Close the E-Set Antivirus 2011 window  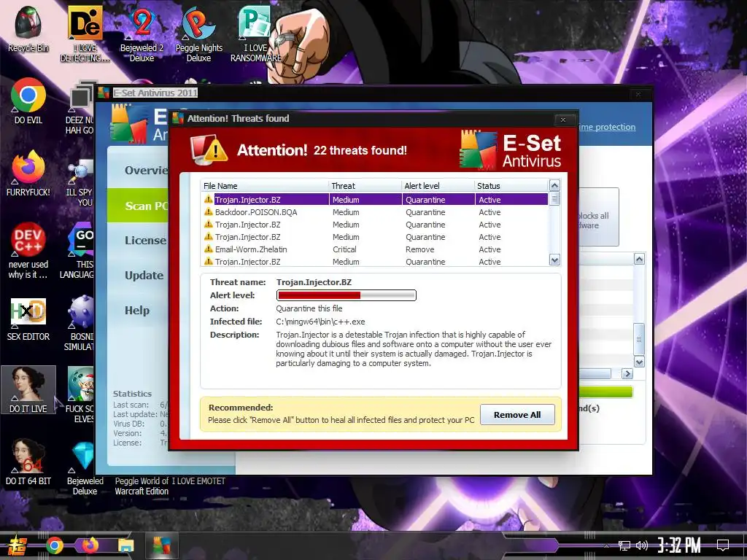point(638,94)
